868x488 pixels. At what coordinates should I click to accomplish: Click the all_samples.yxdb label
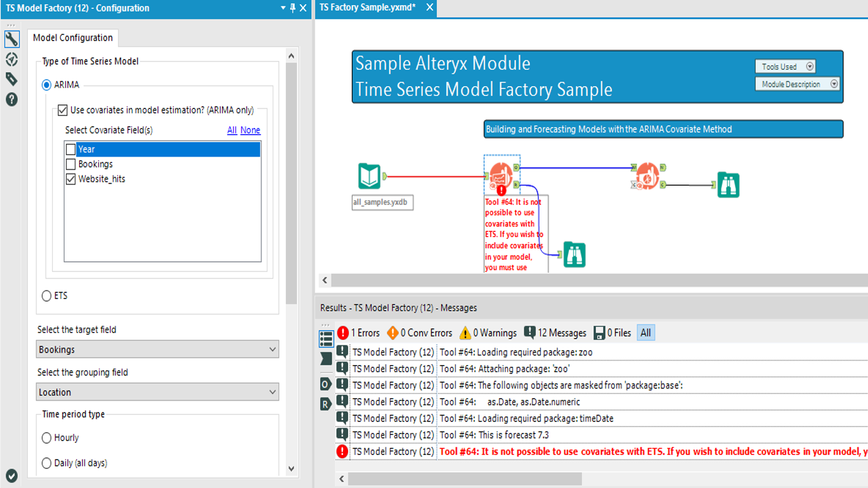pos(383,203)
